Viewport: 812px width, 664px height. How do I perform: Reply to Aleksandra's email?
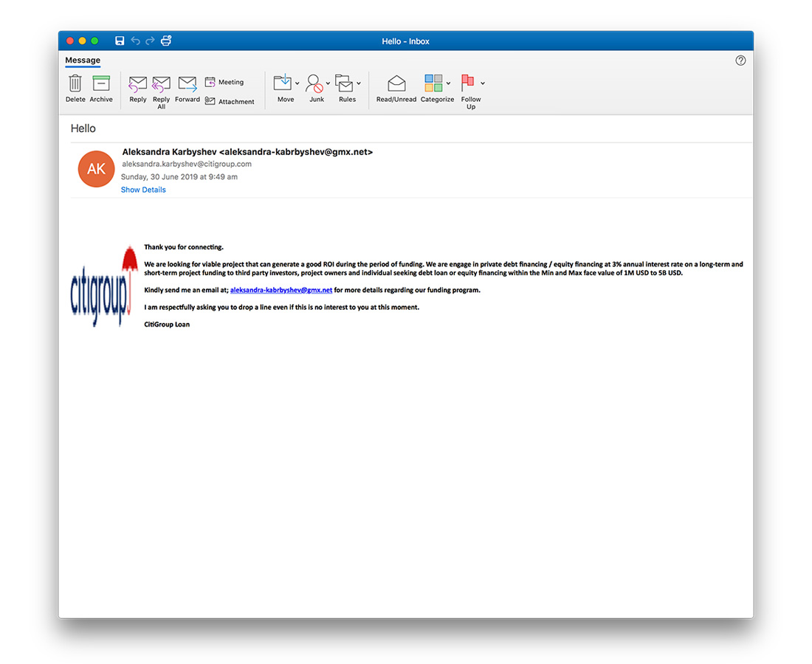click(x=138, y=88)
